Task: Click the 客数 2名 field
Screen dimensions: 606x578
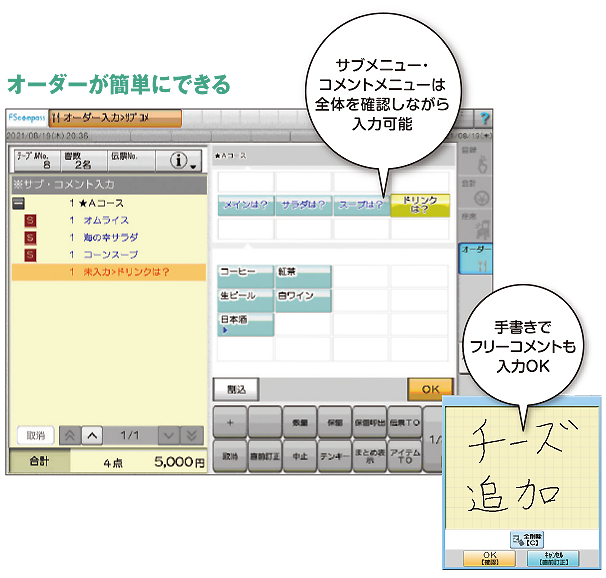Action: click(84, 160)
